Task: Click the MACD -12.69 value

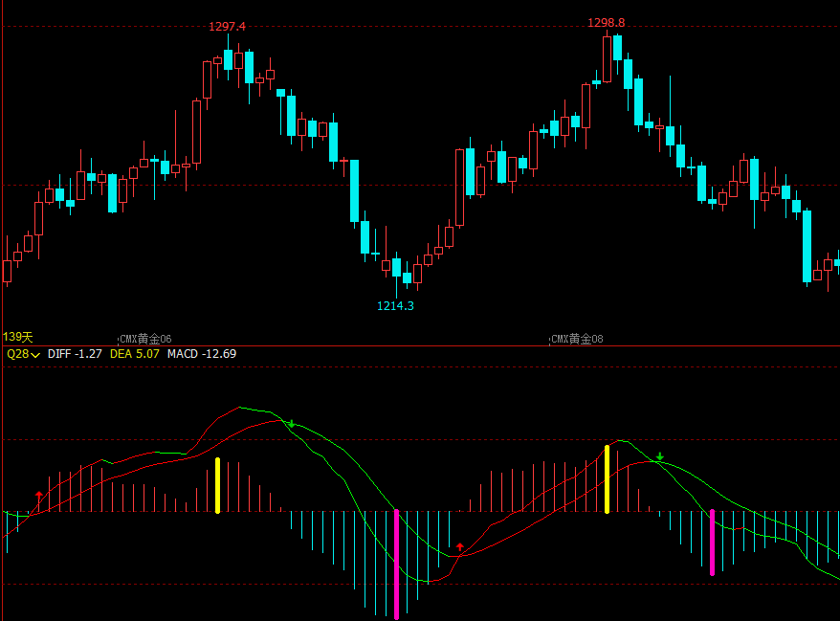Action: 202,354
